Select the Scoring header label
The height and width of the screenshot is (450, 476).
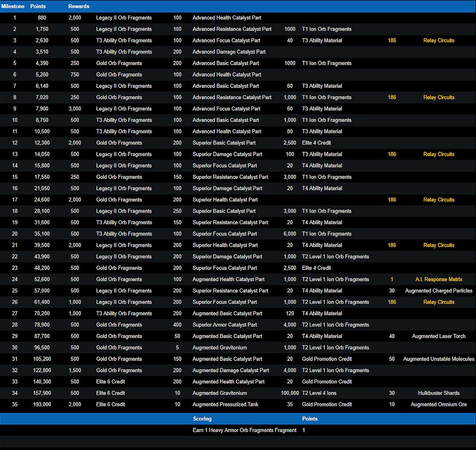[202, 419]
